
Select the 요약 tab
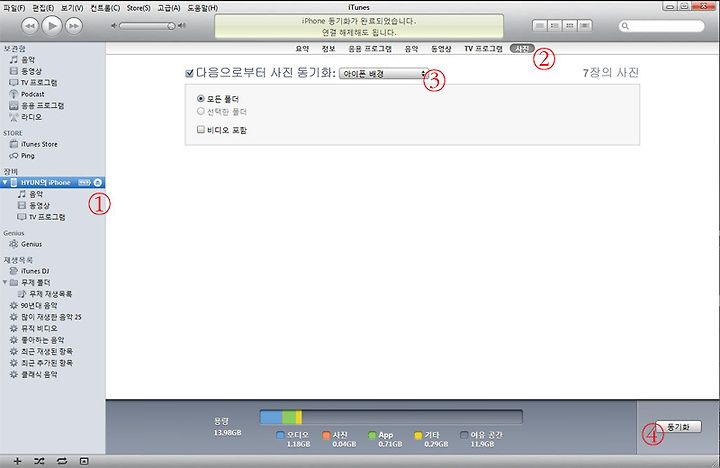pyautogui.click(x=302, y=49)
